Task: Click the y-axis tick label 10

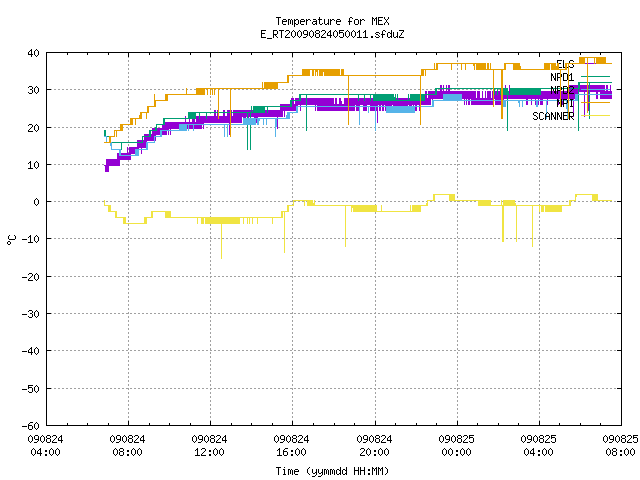Action: 33,164
